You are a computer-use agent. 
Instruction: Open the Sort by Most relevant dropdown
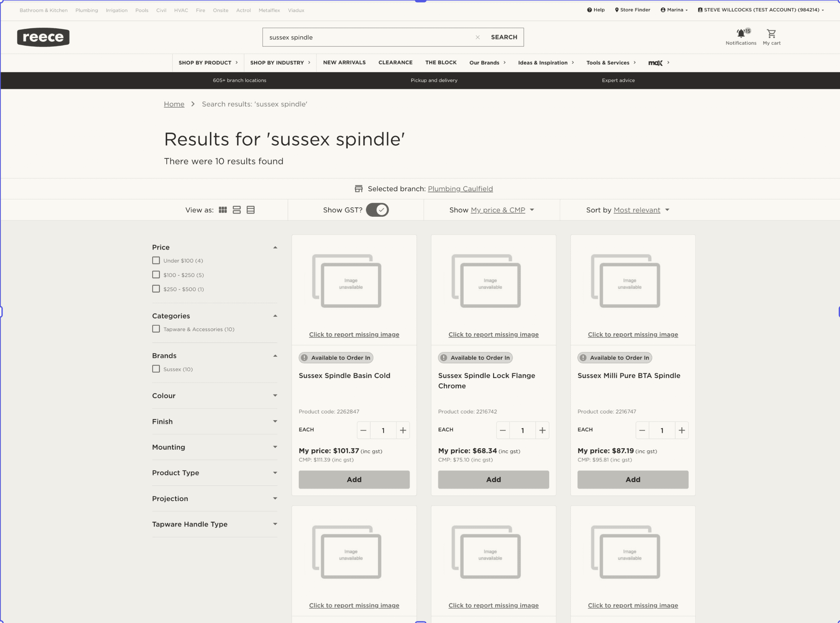[636, 210]
